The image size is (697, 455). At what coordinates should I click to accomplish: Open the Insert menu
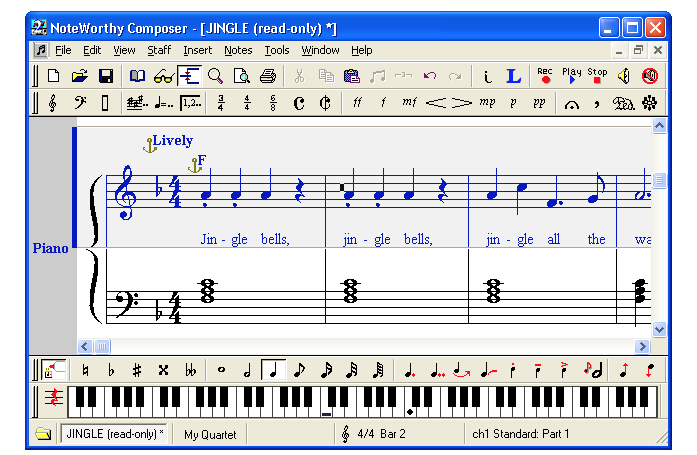point(197,50)
